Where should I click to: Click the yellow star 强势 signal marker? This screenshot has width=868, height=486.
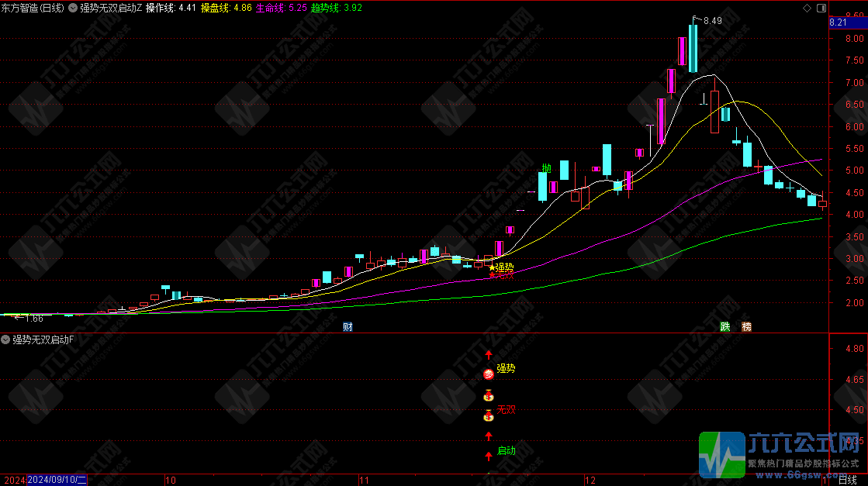(492, 267)
